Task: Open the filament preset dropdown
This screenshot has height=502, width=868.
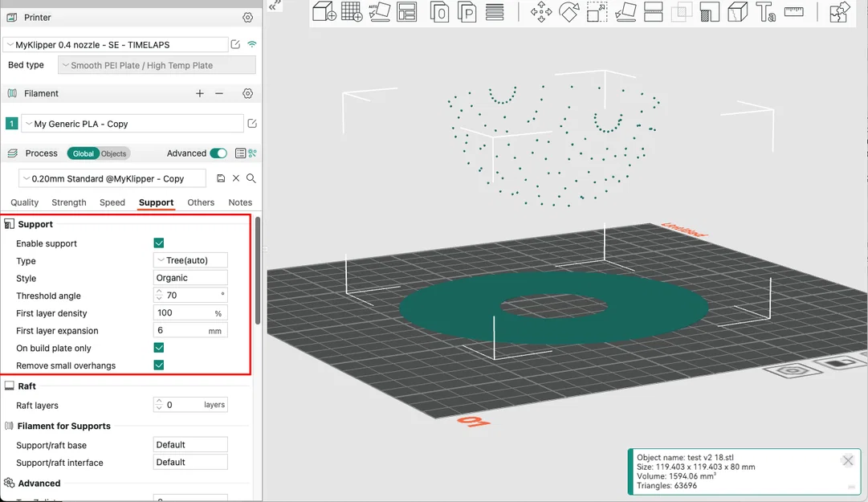Action: pos(132,124)
